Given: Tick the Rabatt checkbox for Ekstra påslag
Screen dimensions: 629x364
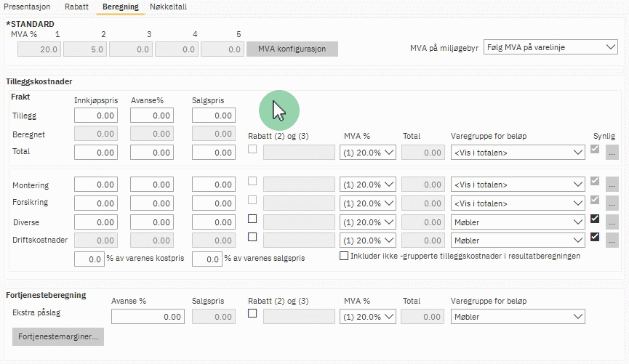Looking at the screenshot, I should pyautogui.click(x=252, y=314).
